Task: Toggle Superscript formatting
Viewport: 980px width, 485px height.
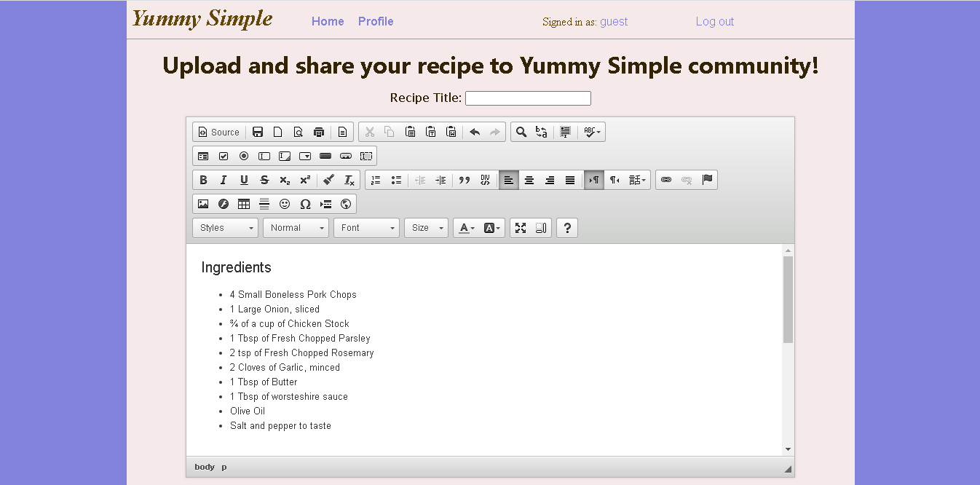Action: point(305,180)
